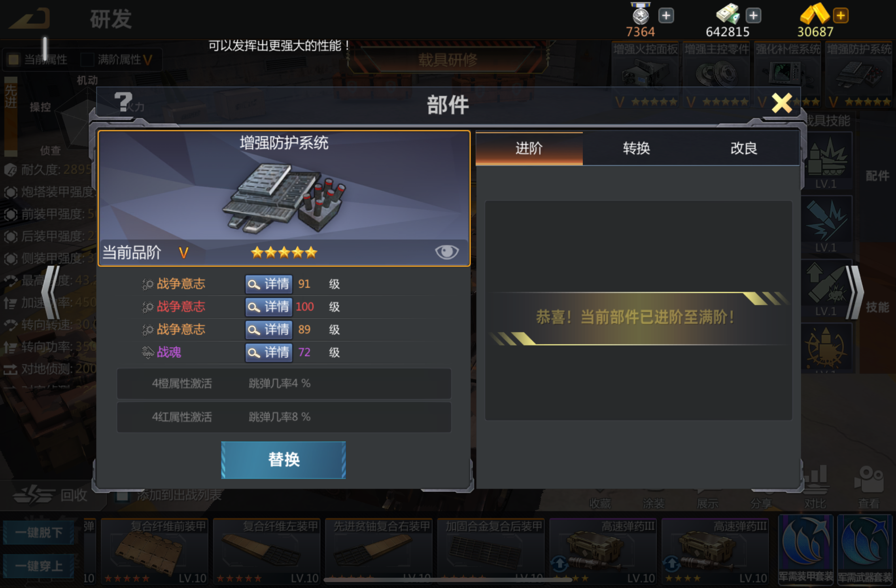Check the 当前属性 checkbox
Viewport: 896px width, 588px height.
(13, 60)
